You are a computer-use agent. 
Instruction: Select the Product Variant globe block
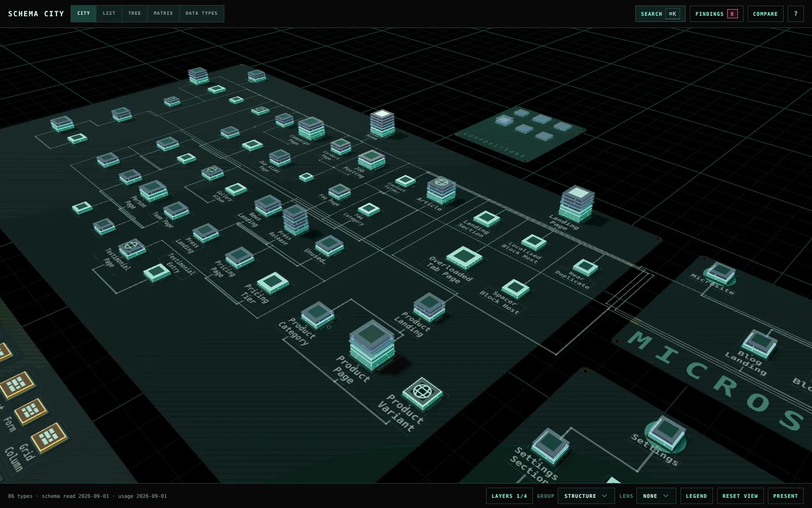[x=422, y=393]
